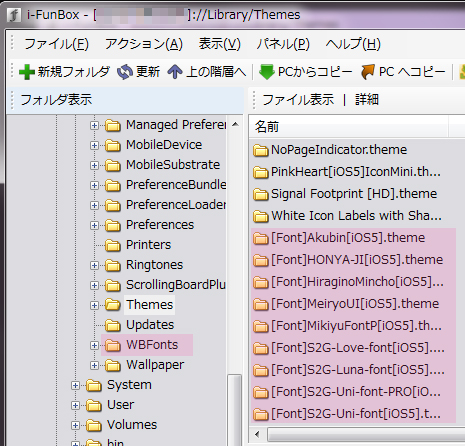Expand the Ringtones tree node
The height and width of the screenshot is (446, 465).
[94, 265]
